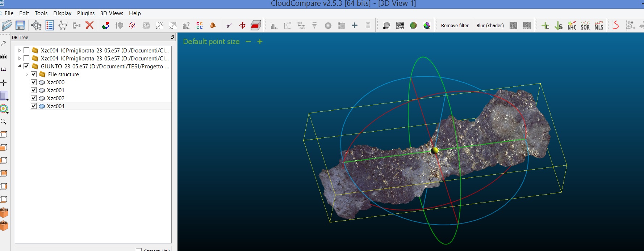Click the magnifier zoom icon in sidebar

4,122
